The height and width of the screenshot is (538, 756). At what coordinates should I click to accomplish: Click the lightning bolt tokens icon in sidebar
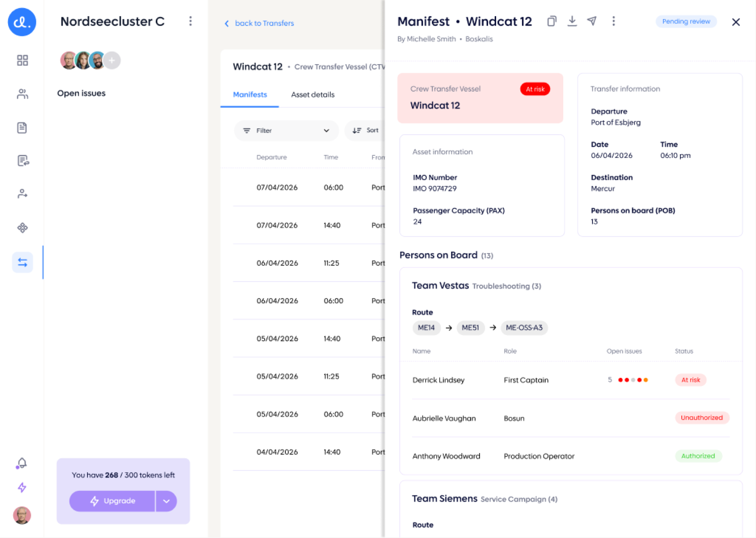click(x=22, y=487)
